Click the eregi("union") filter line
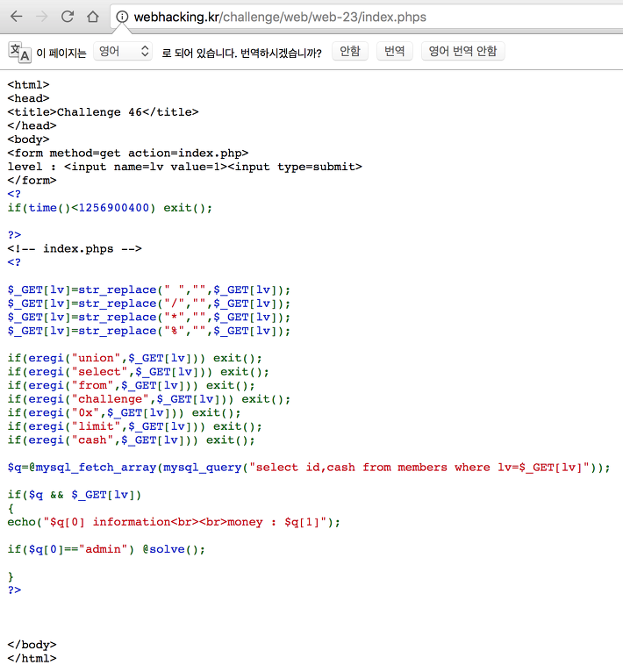The height and width of the screenshot is (672, 623). tap(134, 358)
